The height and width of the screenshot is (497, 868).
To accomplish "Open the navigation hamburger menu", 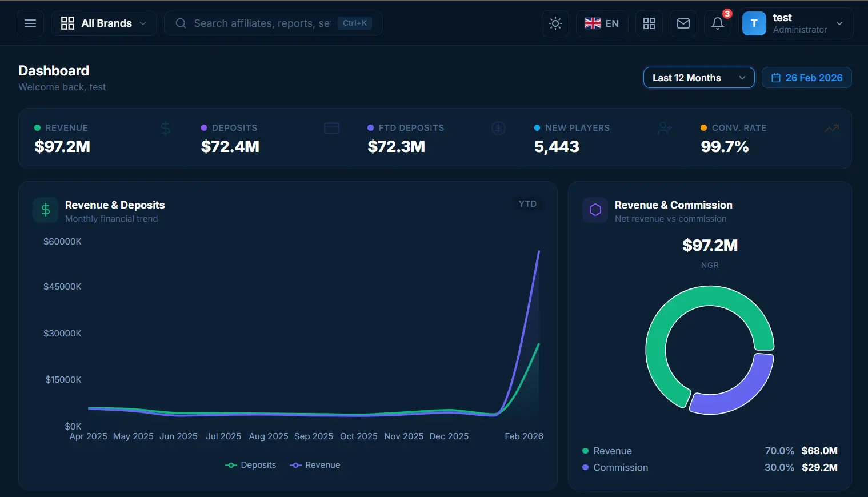I will 30,23.
